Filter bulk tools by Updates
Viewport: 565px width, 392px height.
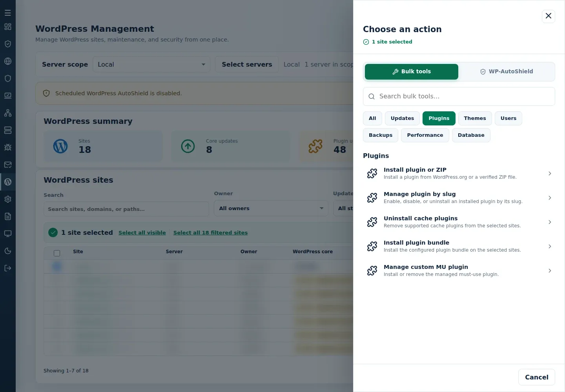402,118
